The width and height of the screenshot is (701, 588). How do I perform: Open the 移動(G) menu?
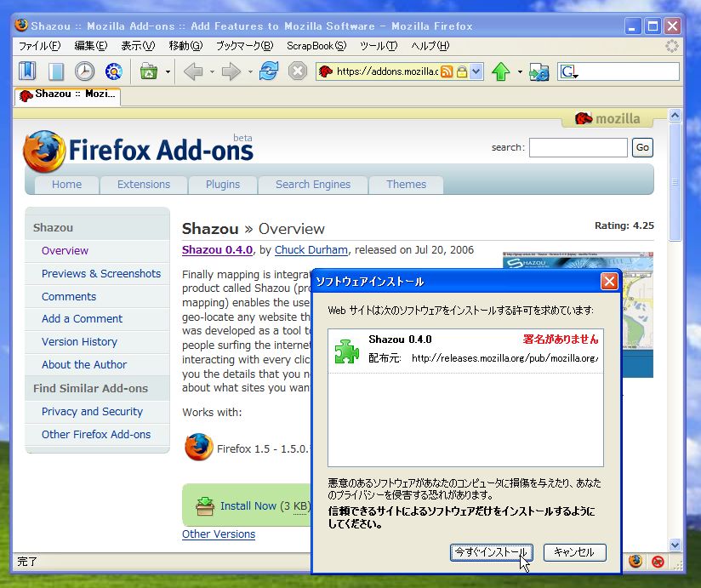[185, 46]
